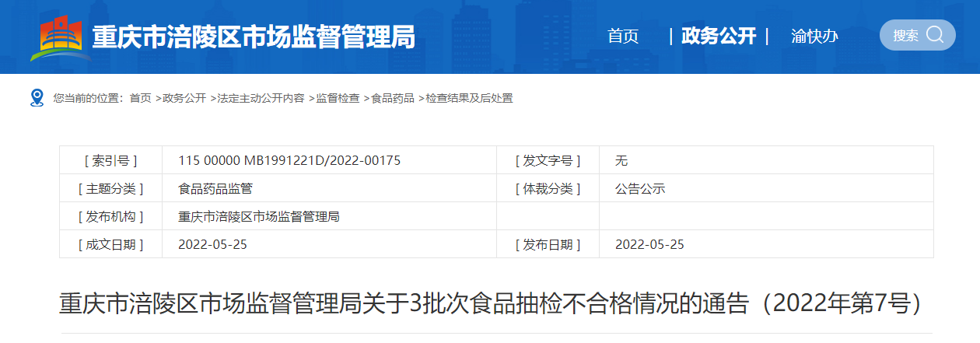Screen dimensions: 980x343
Task: Open the 渝快办 navigation item
Action: pos(814,36)
